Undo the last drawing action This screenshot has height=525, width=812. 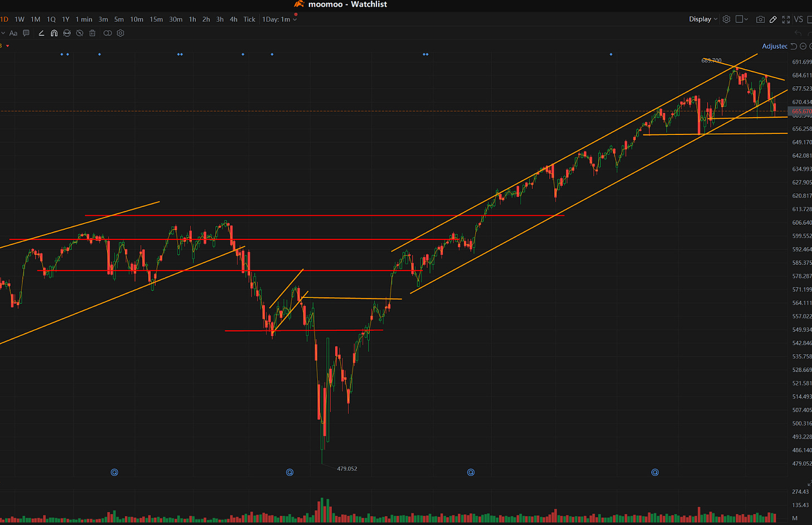798,33
